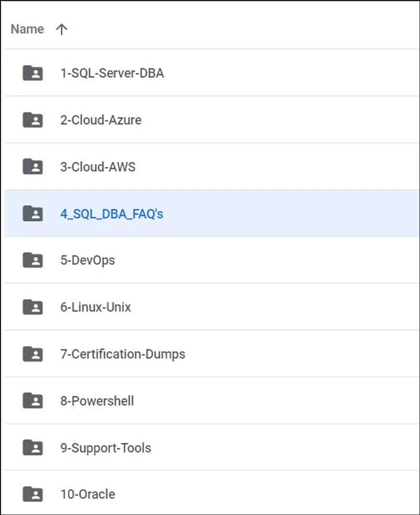This screenshot has width=420, height=515.
Task: Click the 10-Oracle shared folder icon
Action: point(33,494)
